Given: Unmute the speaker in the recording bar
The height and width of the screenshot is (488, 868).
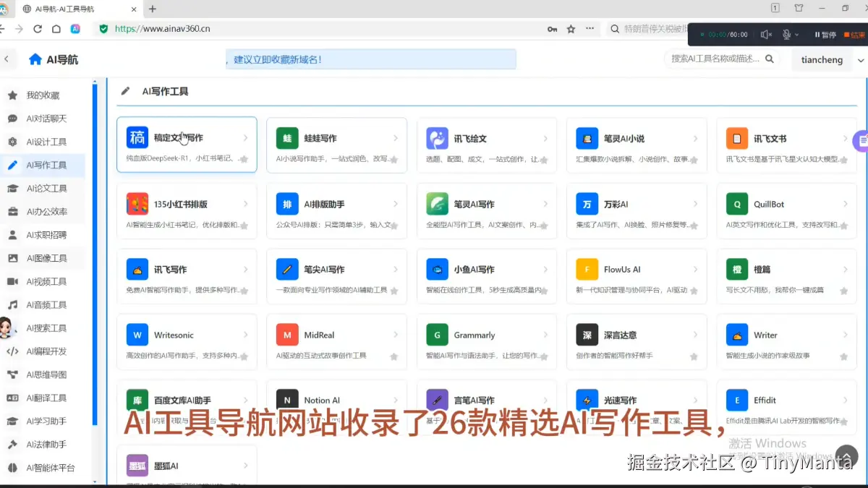Looking at the screenshot, I should 764,34.
